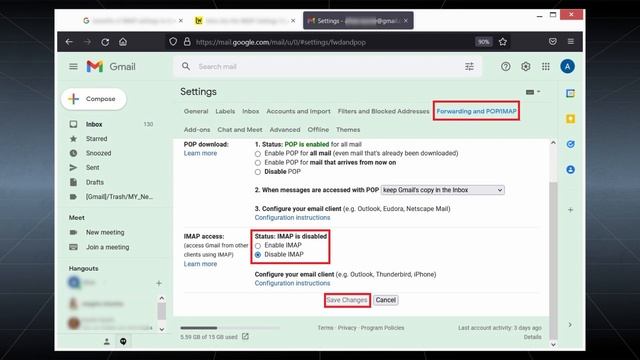Click the Compose button

pyautogui.click(x=94, y=99)
